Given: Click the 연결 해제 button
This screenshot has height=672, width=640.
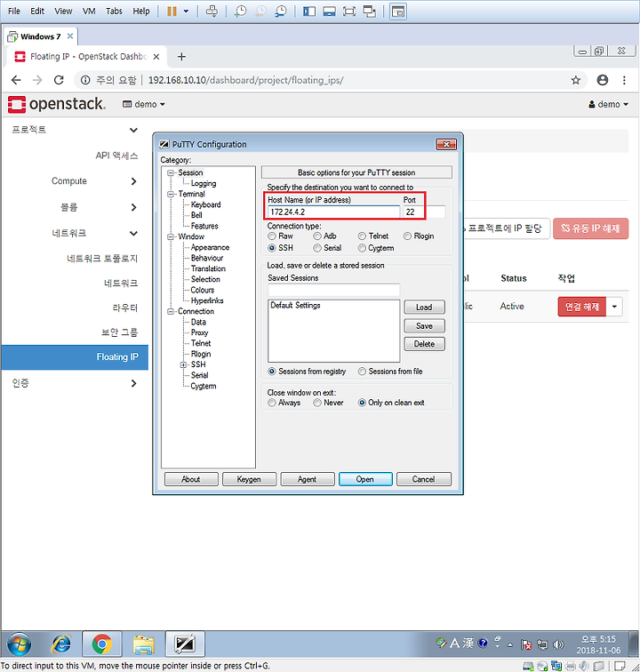Looking at the screenshot, I should click(x=581, y=307).
